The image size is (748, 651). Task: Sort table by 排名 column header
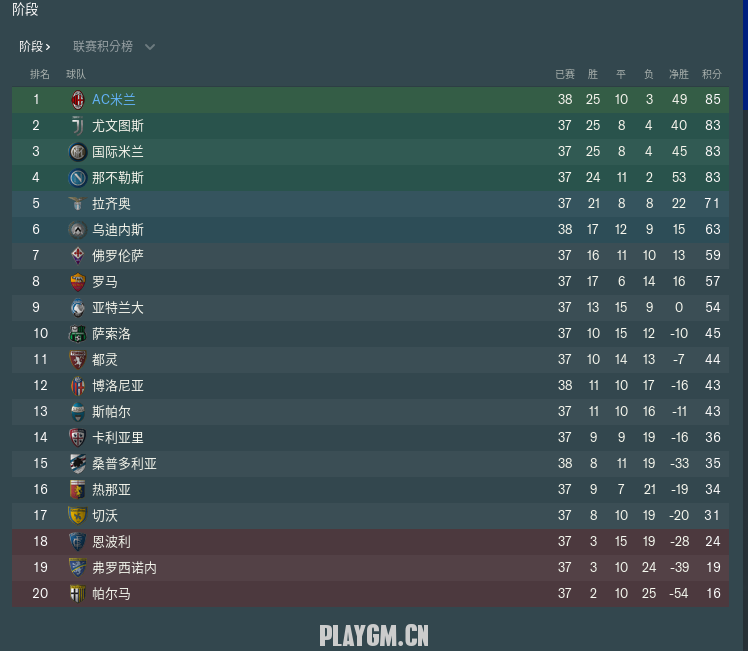(39, 74)
